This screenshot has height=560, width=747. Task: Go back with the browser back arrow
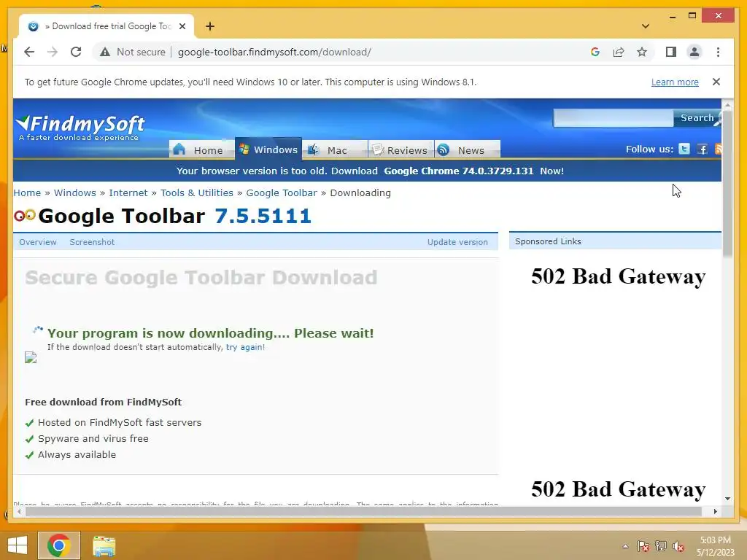point(29,52)
